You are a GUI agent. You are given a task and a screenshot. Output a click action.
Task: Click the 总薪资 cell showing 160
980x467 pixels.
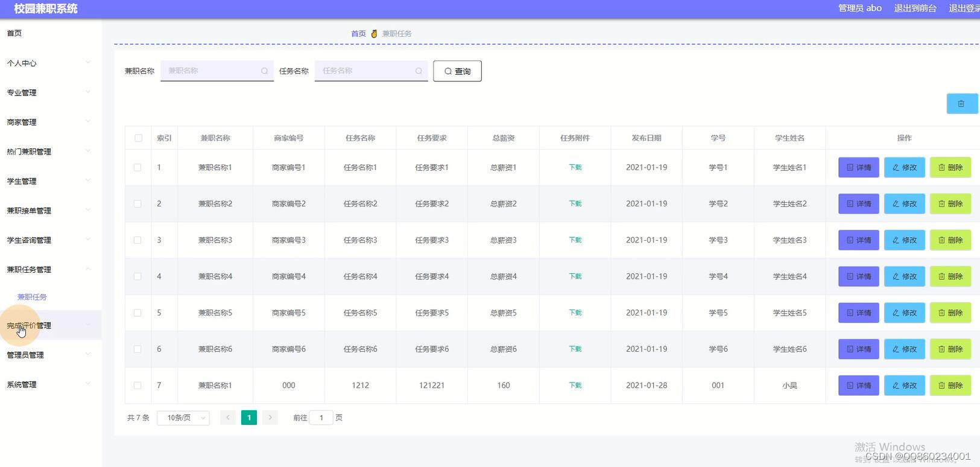coord(504,385)
